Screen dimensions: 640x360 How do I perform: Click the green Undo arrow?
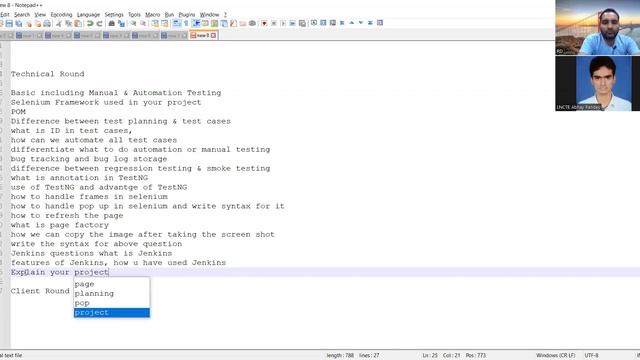[90, 23]
